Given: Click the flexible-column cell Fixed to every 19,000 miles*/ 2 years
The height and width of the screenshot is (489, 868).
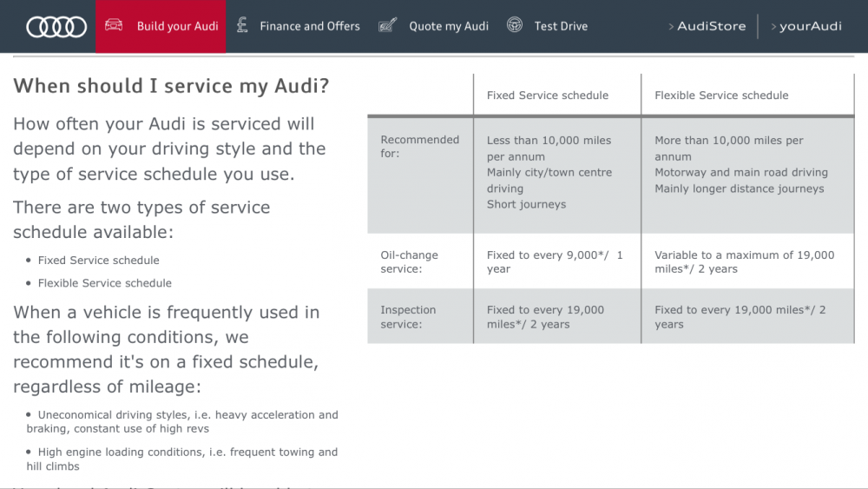Looking at the screenshot, I should 740,317.
